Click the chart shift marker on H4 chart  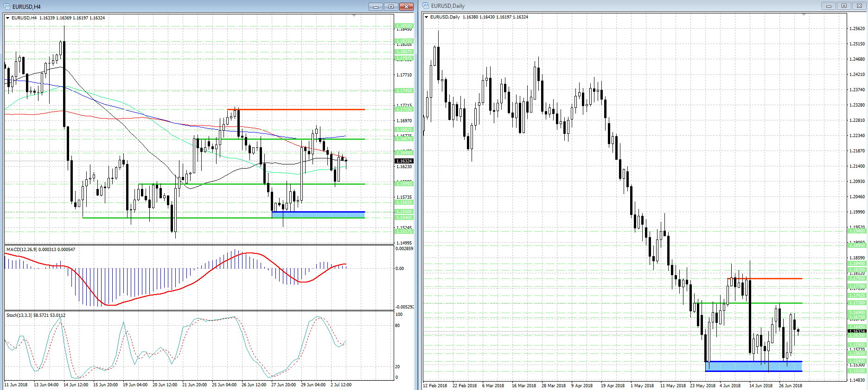354,16
